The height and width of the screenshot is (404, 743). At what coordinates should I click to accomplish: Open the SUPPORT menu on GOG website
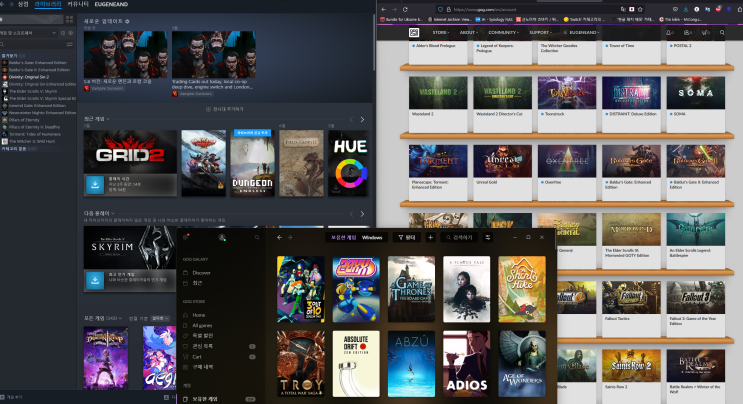coord(540,33)
